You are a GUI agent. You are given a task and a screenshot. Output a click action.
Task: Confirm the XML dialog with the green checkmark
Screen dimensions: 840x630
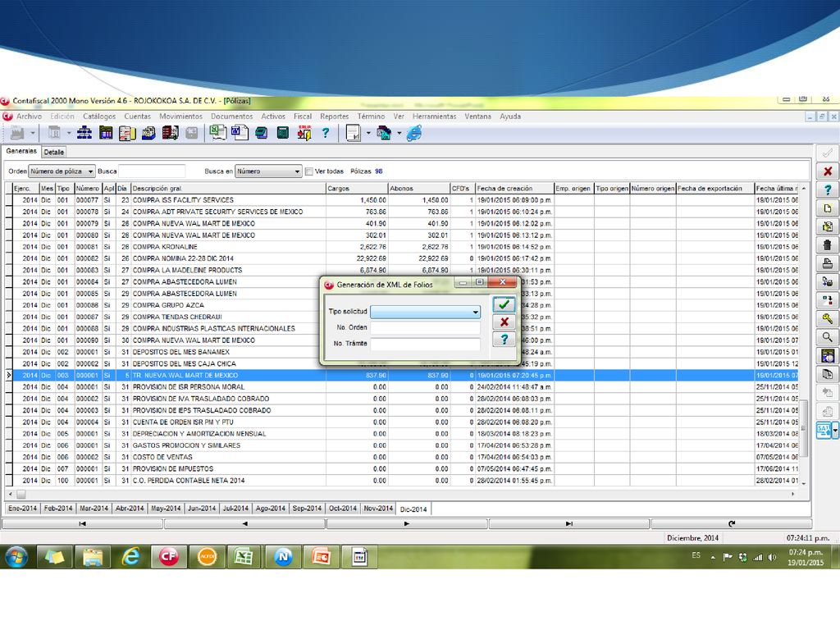click(x=504, y=305)
